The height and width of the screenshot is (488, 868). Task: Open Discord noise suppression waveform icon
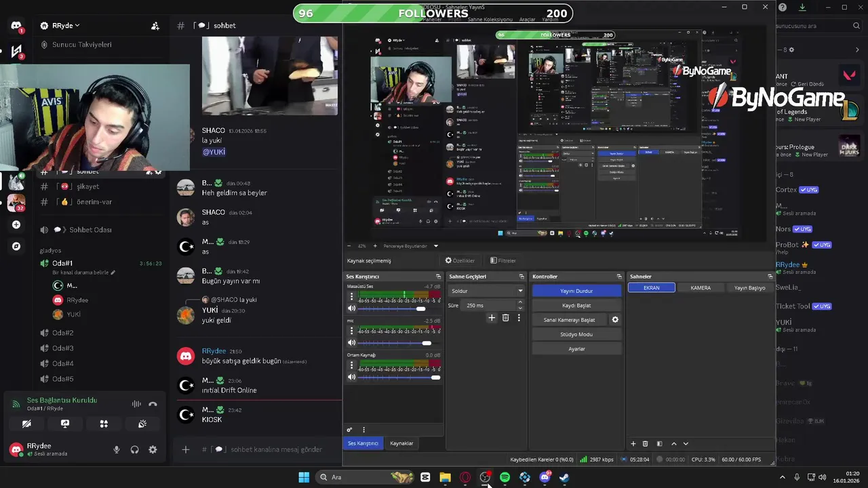tap(136, 404)
